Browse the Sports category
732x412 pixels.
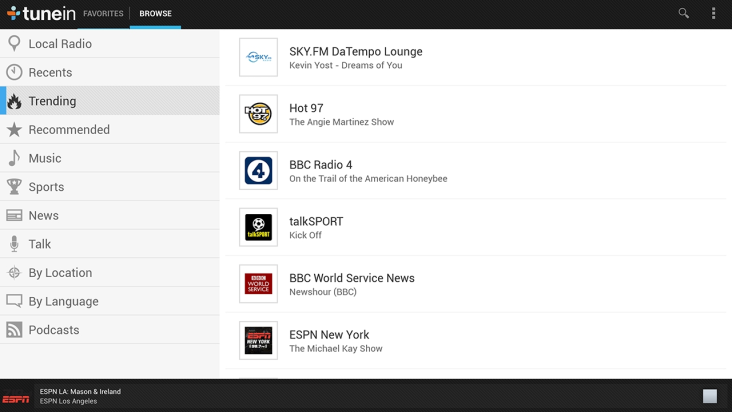[110, 187]
